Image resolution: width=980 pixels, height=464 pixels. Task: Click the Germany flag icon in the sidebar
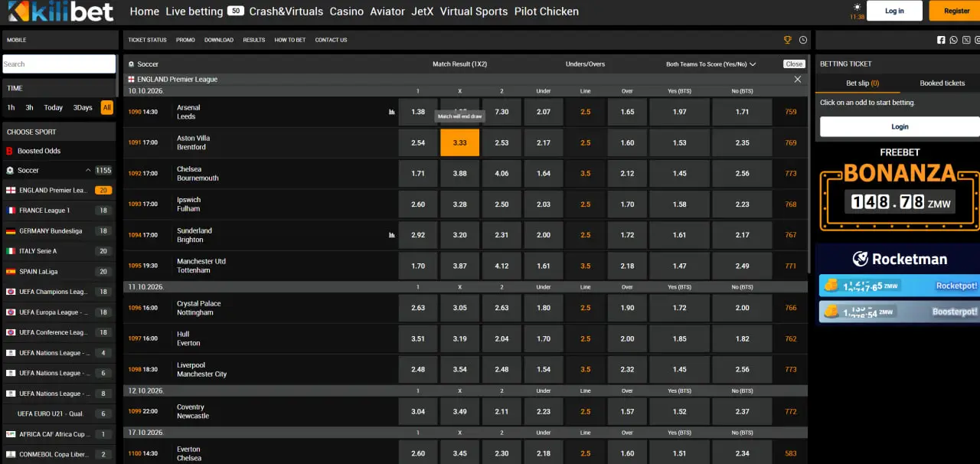coord(11,230)
